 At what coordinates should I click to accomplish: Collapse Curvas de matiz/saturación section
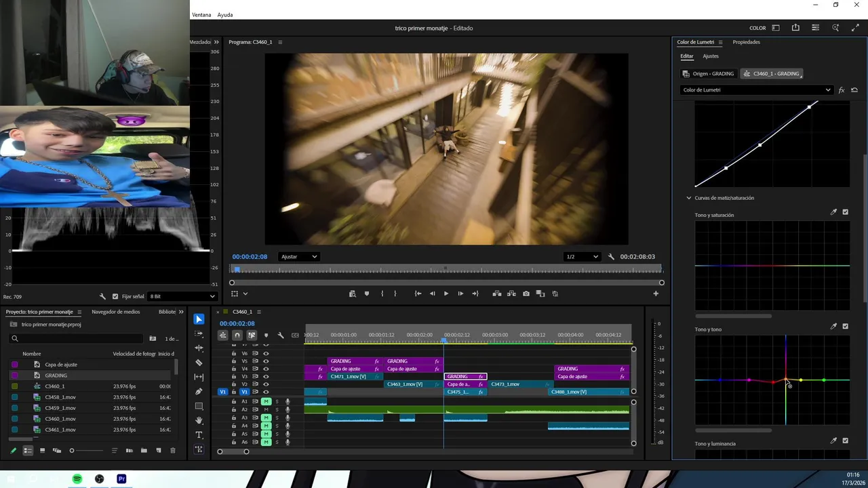(x=689, y=198)
